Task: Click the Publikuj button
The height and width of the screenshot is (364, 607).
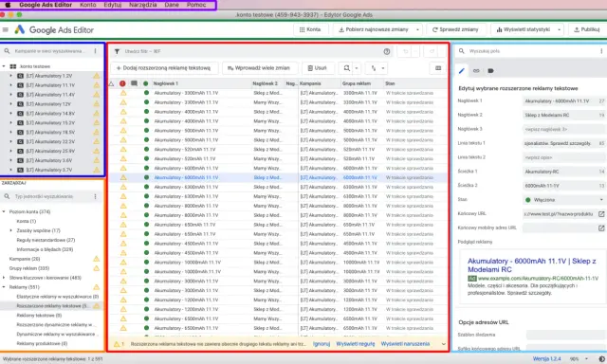Action: 587,29
